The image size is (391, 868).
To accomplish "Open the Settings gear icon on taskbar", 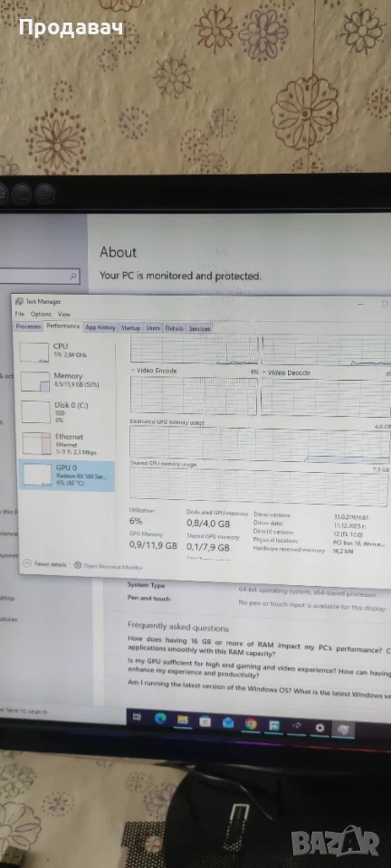I will (319, 727).
